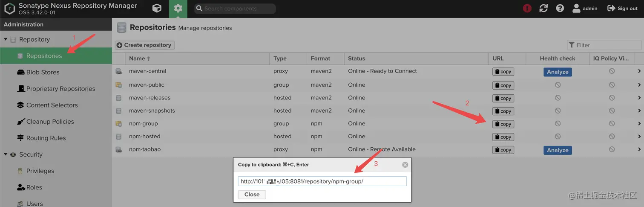Viewport: 644px width, 207px height.
Task: Analyze health of npm-taobao
Action: click(558, 150)
